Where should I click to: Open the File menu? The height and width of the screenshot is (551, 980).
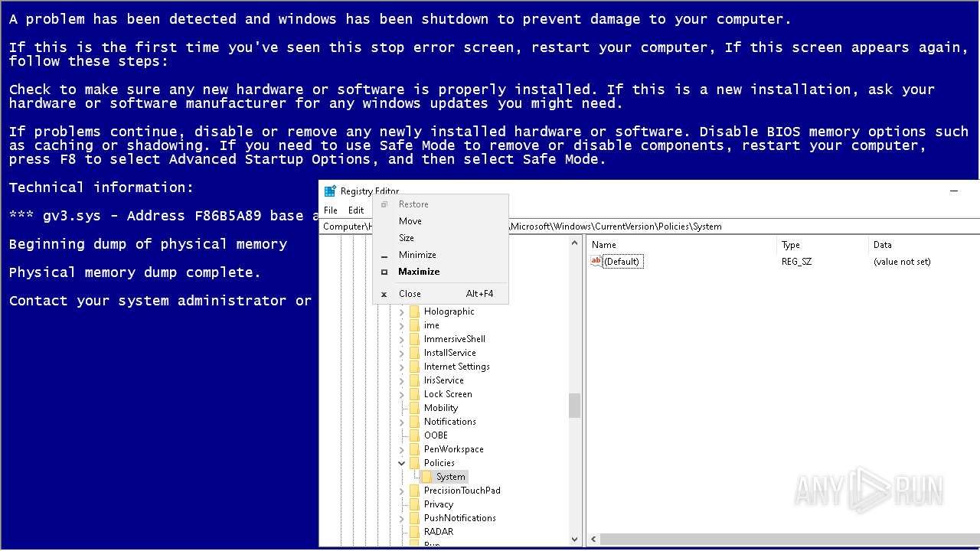[x=331, y=210]
